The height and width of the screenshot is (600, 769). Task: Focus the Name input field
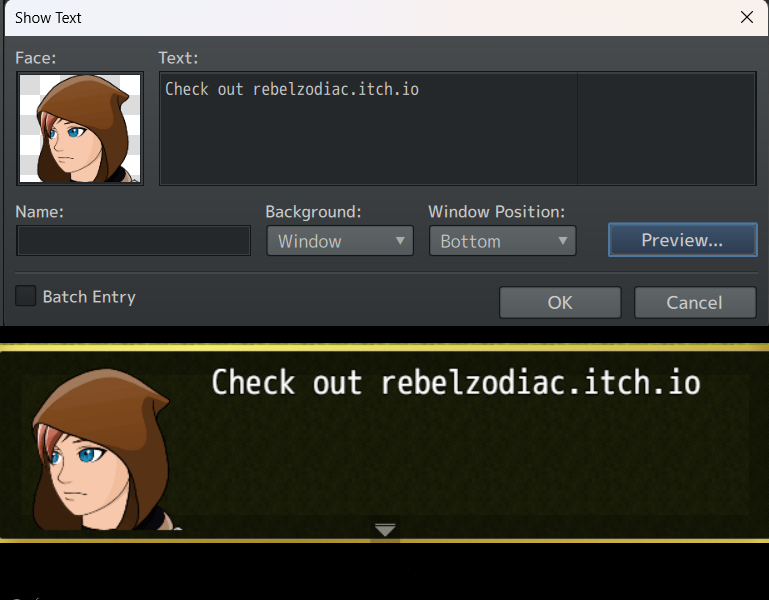coord(133,240)
